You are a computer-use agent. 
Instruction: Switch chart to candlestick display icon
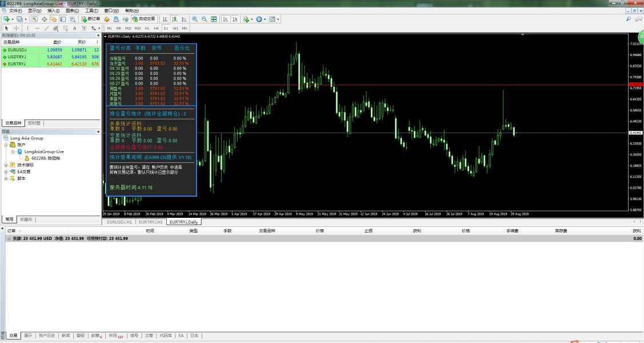(173, 19)
